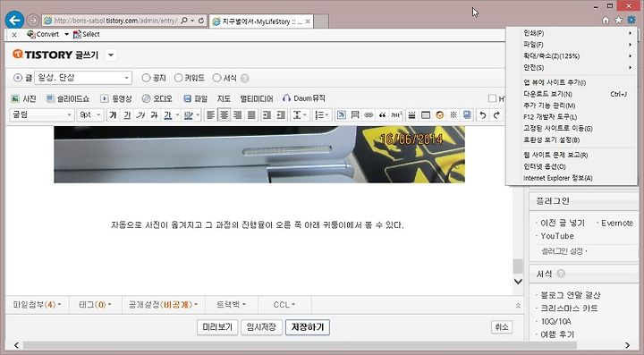The width and height of the screenshot is (644, 355).
Task: Insert a 슬라이드쇼 slideshow
Action: (x=68, y=98)
